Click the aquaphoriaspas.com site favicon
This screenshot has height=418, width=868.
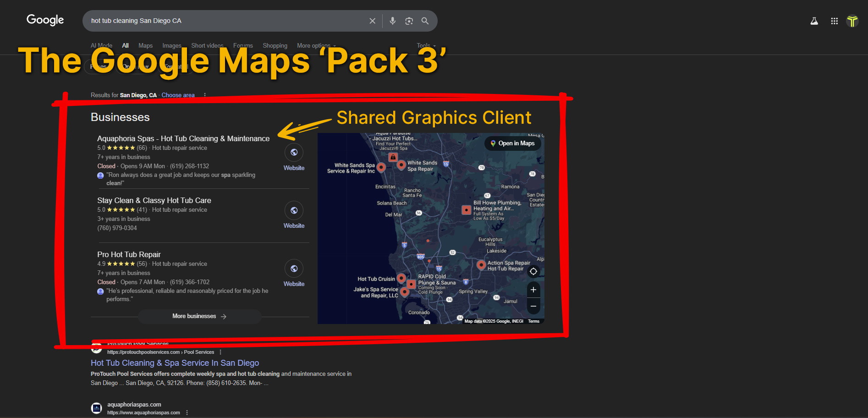(x=96, y=408)
